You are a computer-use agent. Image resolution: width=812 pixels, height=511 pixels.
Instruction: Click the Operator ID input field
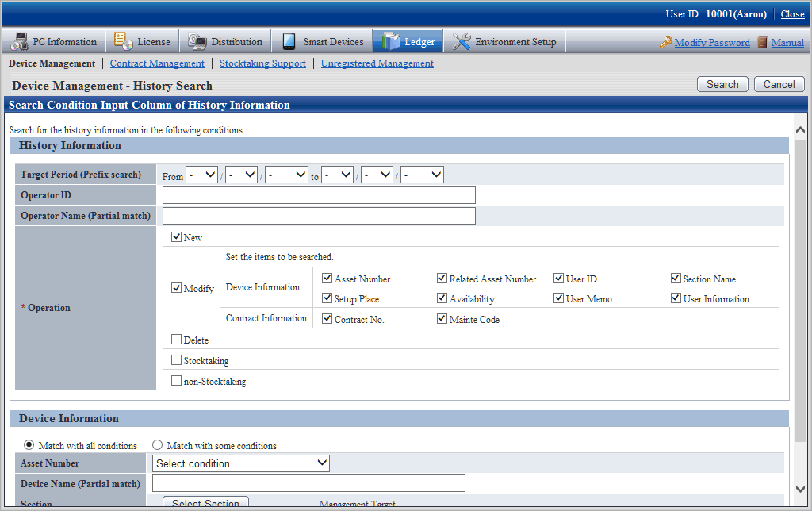[x=319, y=195]
